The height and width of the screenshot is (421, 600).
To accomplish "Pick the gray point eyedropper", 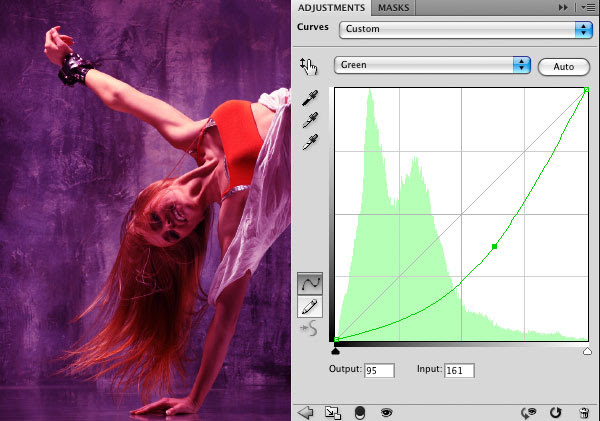I will pos(311,121).
